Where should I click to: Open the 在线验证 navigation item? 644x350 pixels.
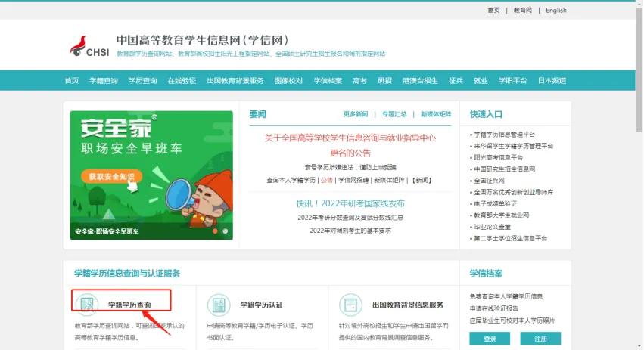tap(182, 80)
